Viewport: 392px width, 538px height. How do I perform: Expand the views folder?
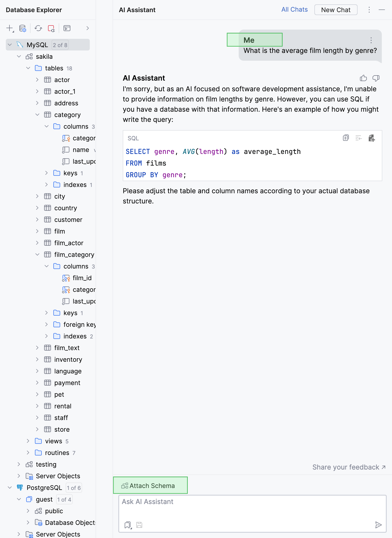coord(28,441)
